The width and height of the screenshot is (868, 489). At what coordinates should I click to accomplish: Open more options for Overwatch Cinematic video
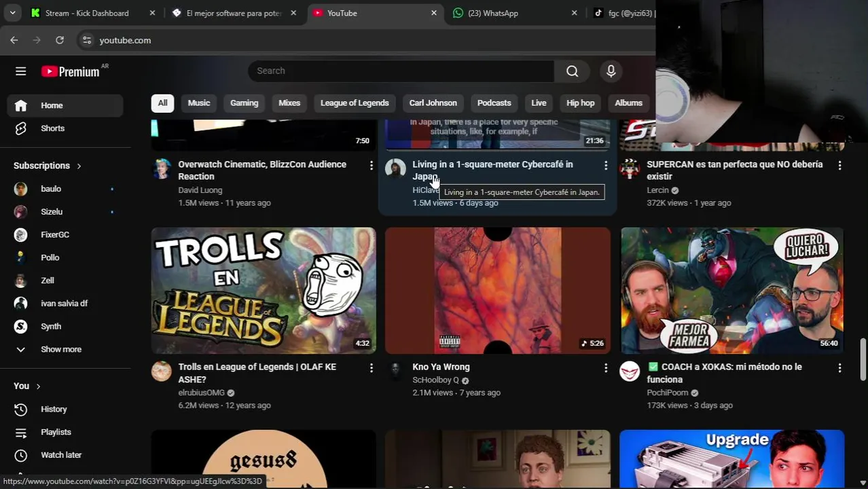pyautogui.click(x=371, y=165)
